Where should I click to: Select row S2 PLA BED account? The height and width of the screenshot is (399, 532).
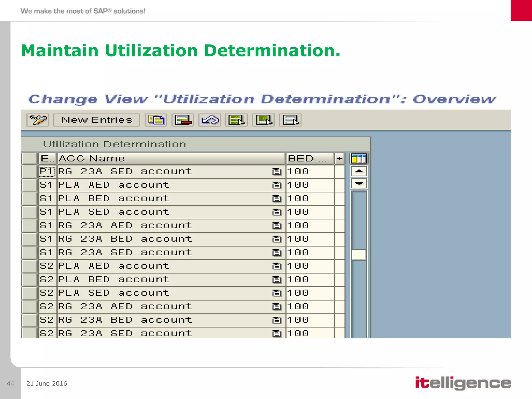pos(29,280)
